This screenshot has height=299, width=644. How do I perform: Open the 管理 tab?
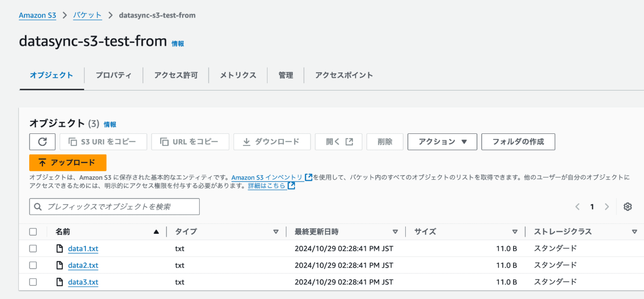click(286, 75)
